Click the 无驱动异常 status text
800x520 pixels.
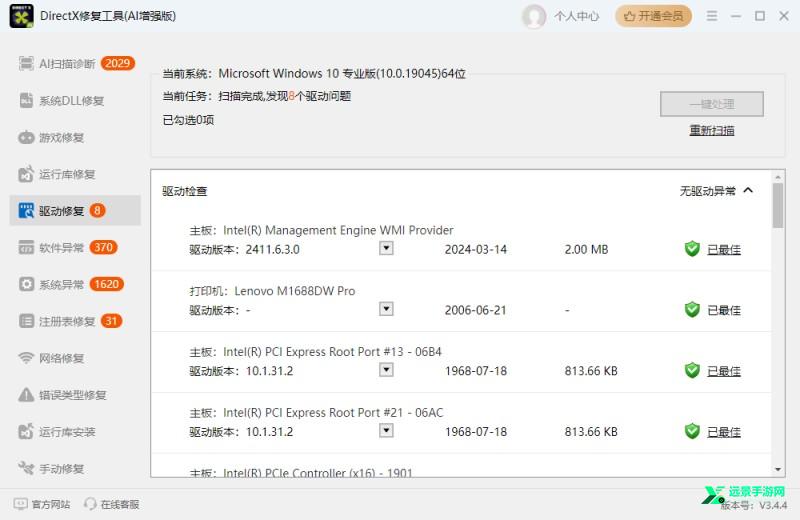pos(708,191)
